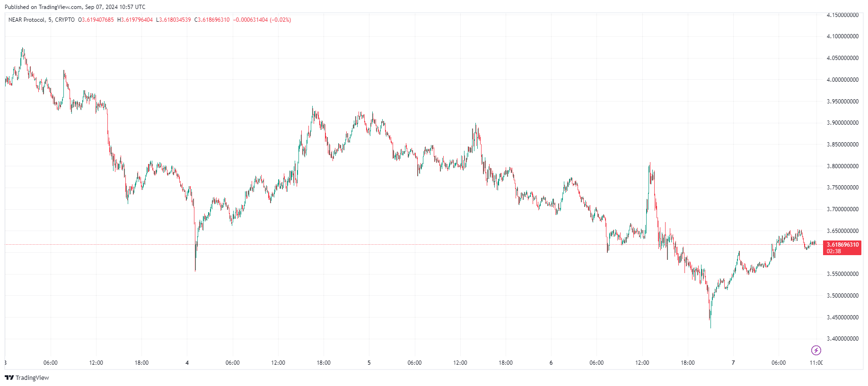Click the 3.400000000 price axis label
Screen dimensions: 868x386
coord(842,339)
